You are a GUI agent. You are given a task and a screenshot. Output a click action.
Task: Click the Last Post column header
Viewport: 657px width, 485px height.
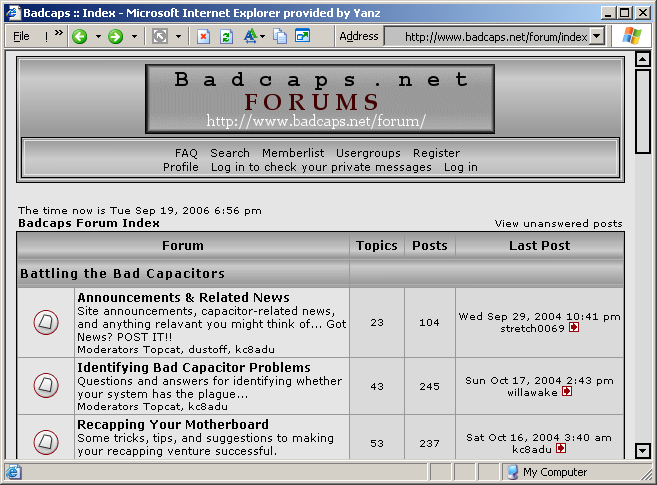(539, 245)
